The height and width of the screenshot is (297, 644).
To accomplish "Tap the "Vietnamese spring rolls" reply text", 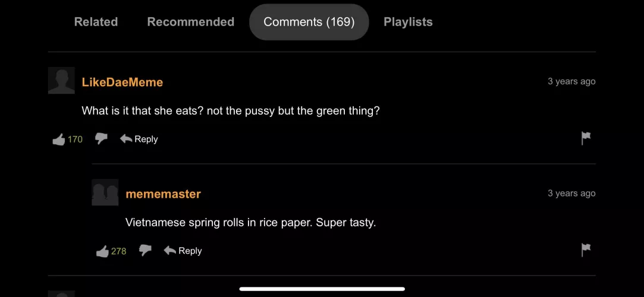I will tap(250, 223).
